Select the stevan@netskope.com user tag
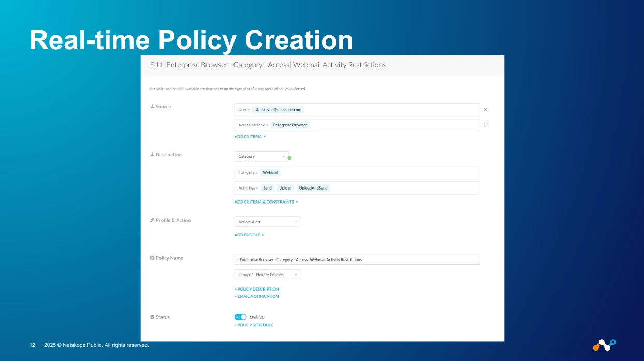Image resolution: width=644 pixels, height=361 pixels. 278,110
